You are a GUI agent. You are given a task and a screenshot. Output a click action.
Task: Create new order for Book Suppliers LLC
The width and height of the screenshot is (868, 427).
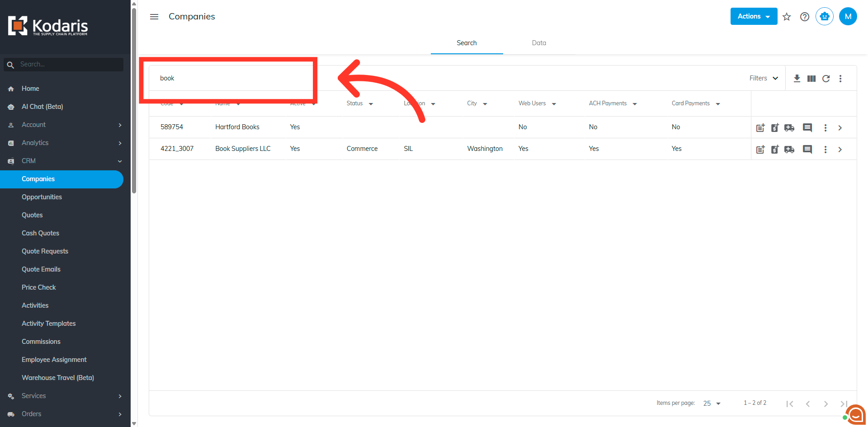760,150
